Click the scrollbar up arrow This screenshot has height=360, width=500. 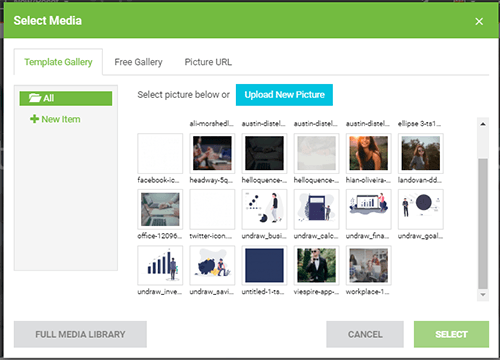(483, 124)
